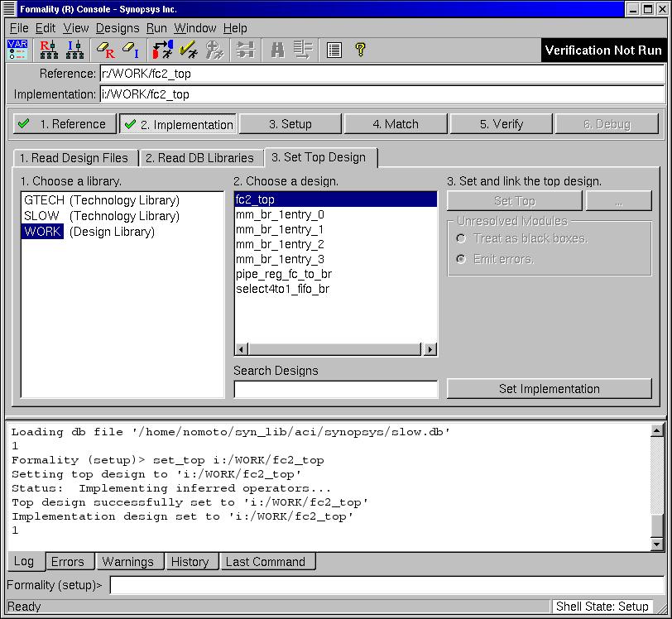Open the View menu
Screen dimensions: 672x619
pos(76,28)
